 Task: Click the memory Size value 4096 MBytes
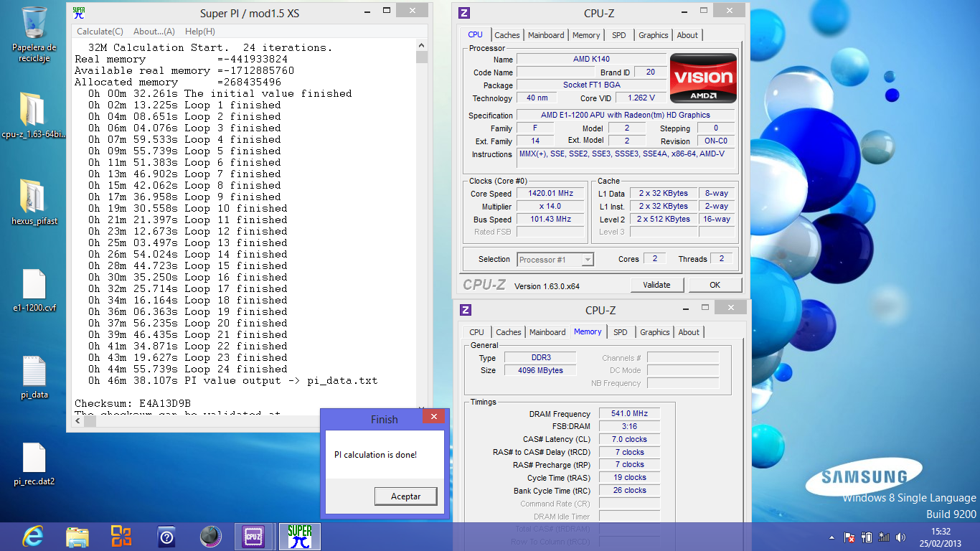(540, 370)
